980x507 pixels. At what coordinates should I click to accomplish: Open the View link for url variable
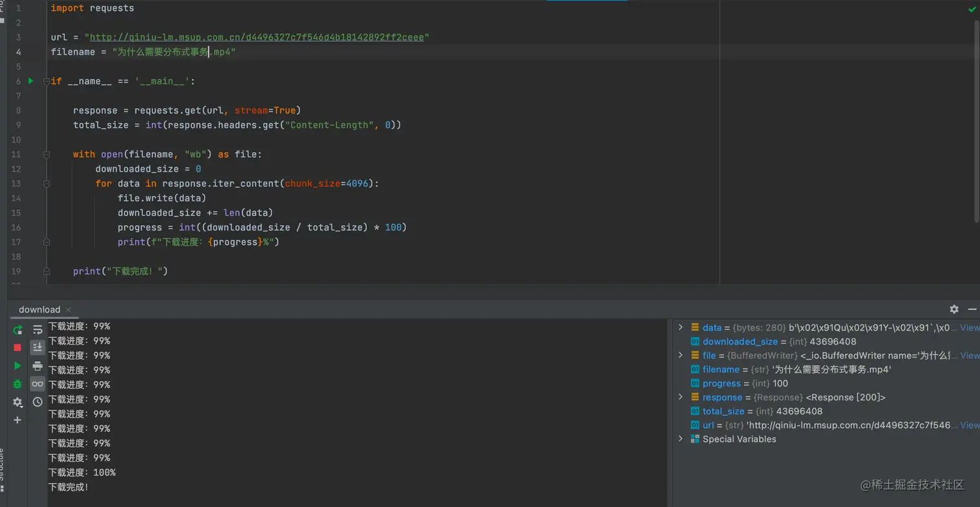970,425
